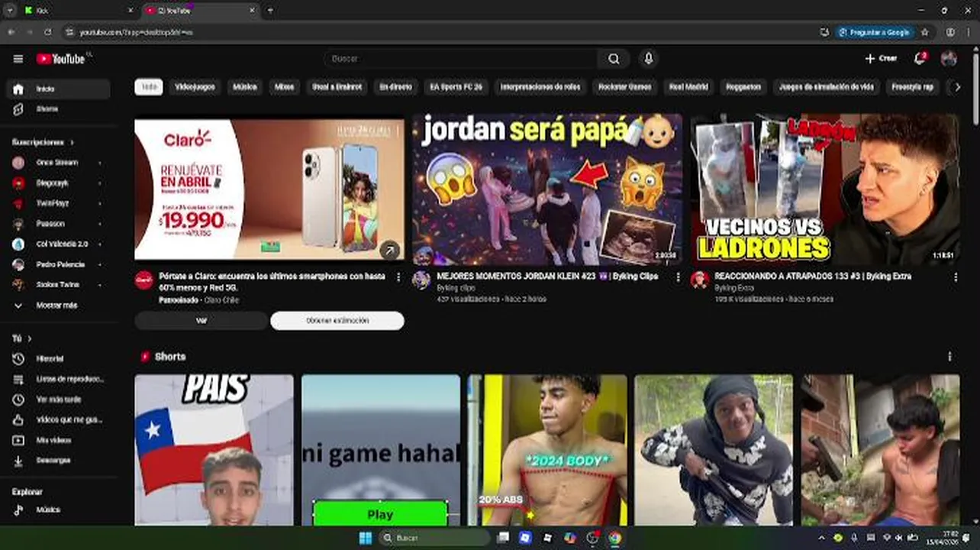Image resolution: width=980 pixels, height=550 pixels.
Task: Open the browser tab search dropdown
Action: [x=10, y=11]
